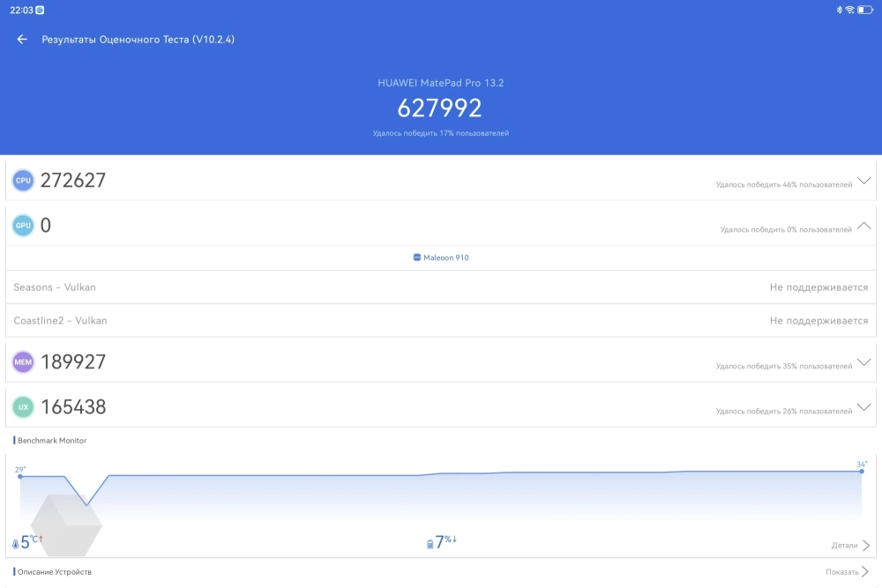Select the Coastline2 - Vulkan test row
This screenshot has height=588, width=882.
(x=441, y=321)
